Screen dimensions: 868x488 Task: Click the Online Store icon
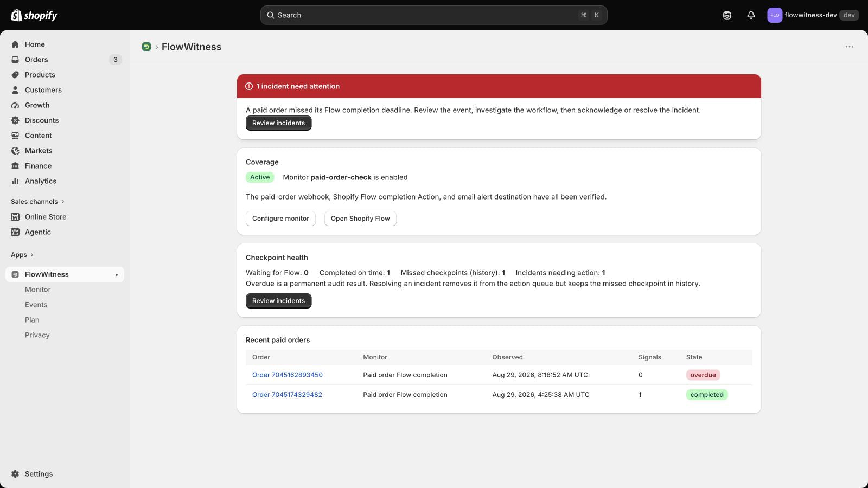pos(15,217)
